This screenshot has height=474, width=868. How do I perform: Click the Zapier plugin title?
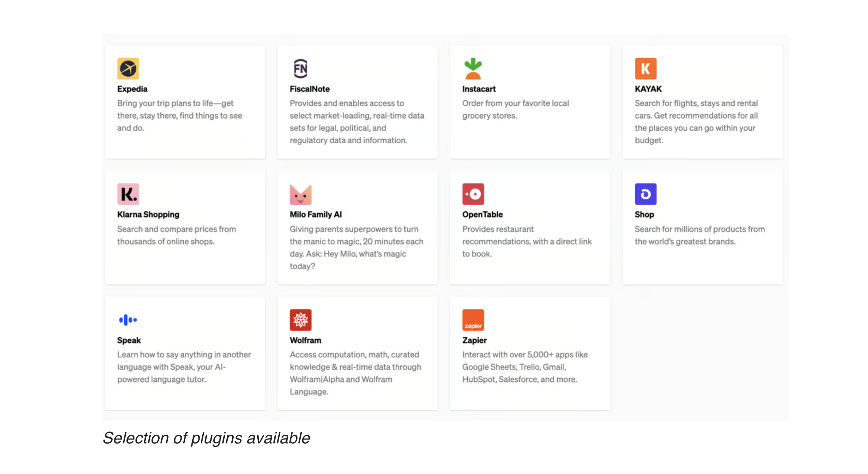click(474, 340)
